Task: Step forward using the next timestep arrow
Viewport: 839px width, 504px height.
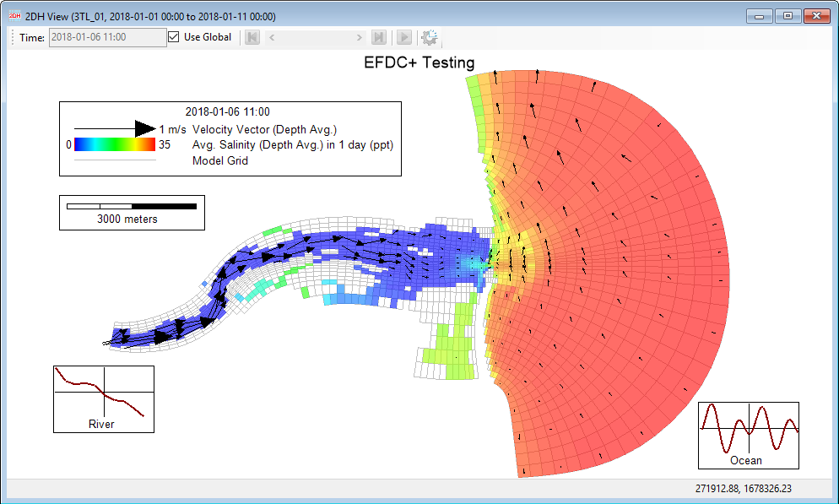Action: pos(360,37)
